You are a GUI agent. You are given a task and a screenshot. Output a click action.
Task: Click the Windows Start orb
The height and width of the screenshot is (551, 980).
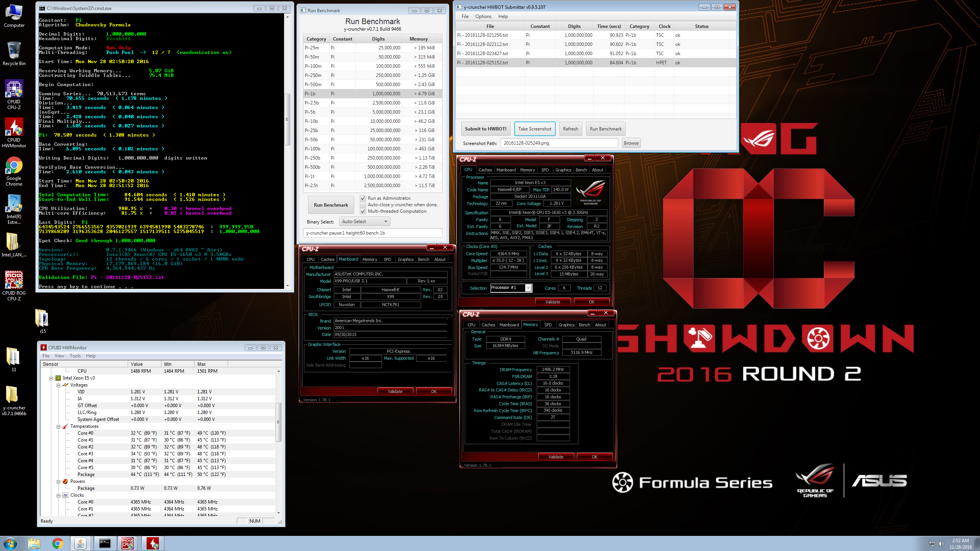click(x=10, y=543)
